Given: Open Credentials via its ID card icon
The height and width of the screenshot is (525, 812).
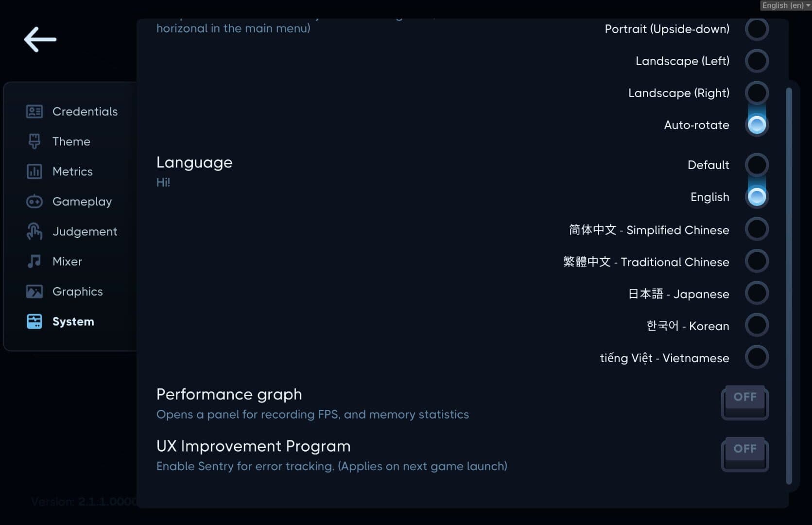Looking at the screenshot, I should (x=34, y=111).
